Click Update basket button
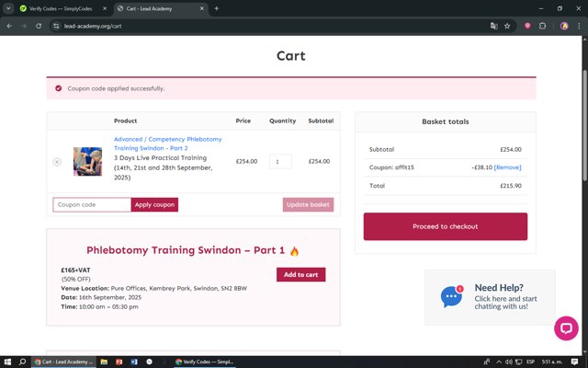Screen dimensions: 588x368 point(308,204)
